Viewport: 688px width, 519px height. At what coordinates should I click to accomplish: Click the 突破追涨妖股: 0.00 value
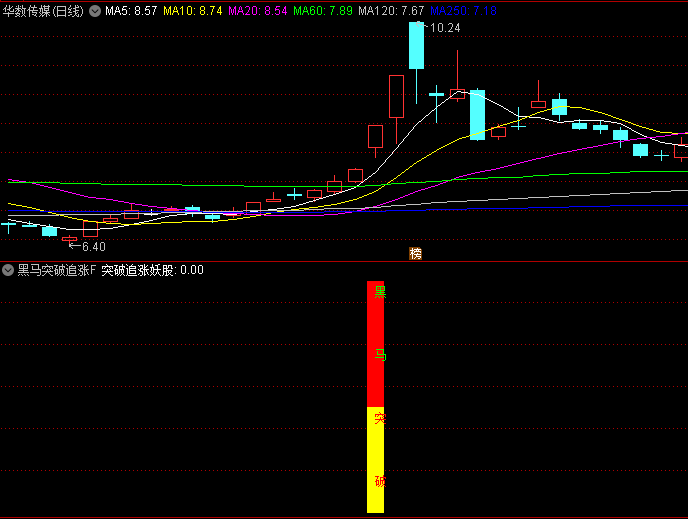[x=152, y=270]
